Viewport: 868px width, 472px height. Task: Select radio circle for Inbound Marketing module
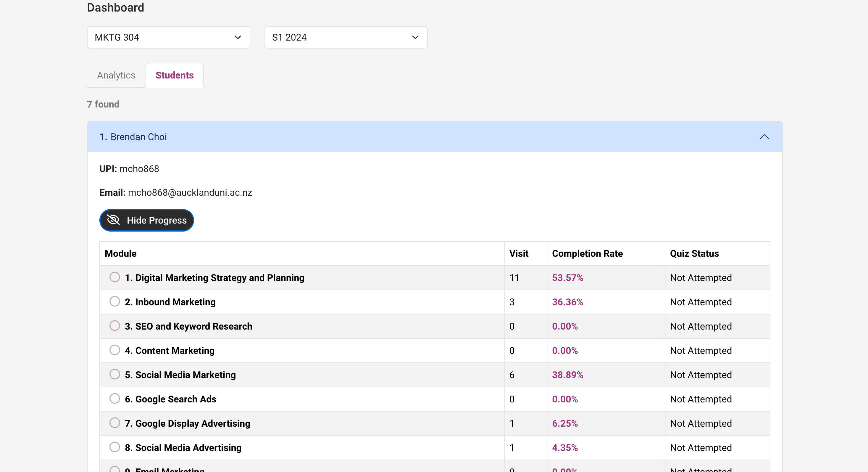click(114, 301)
